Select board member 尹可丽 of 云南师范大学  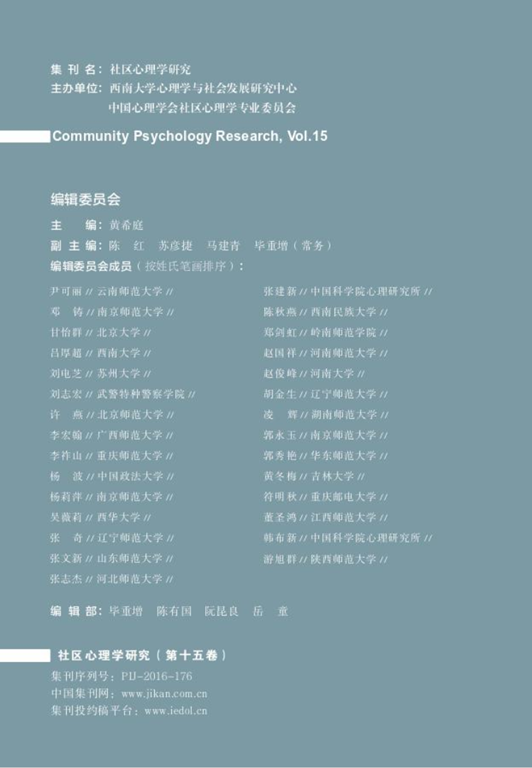tap(112, 291)
